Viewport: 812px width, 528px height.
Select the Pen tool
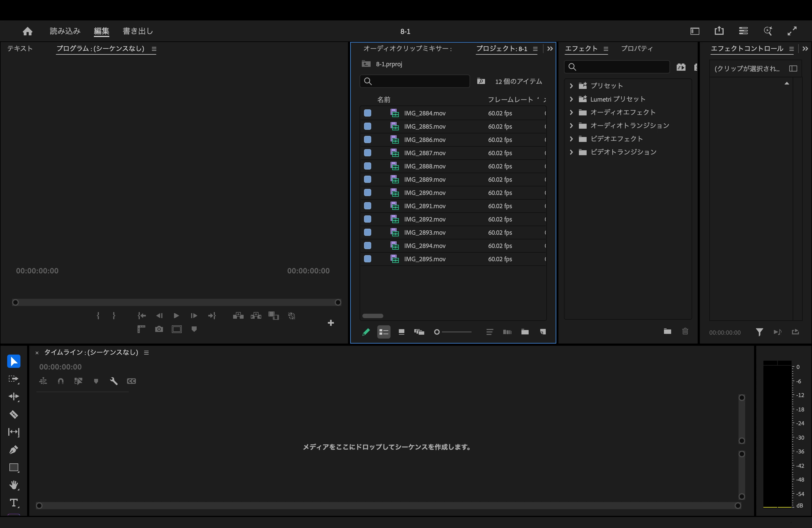coord(14,450)
